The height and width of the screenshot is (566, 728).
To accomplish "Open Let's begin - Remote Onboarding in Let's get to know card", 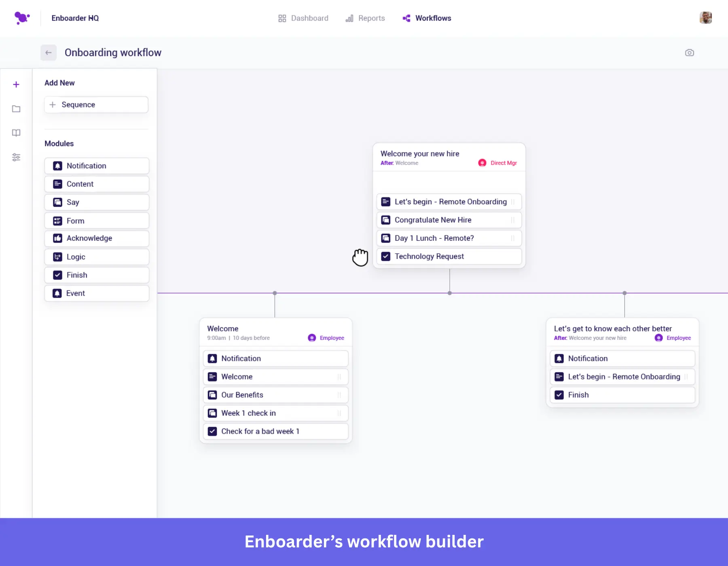I will coord(622,377).
